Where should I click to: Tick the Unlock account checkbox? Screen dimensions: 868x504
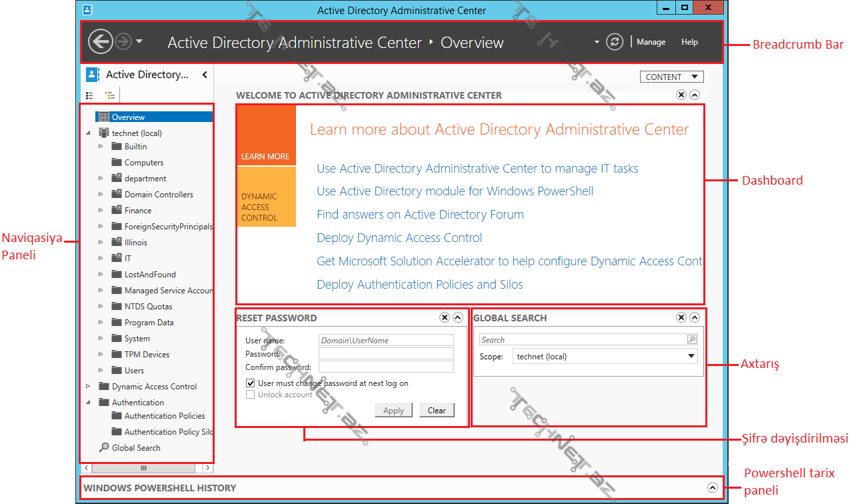(251, 395)
